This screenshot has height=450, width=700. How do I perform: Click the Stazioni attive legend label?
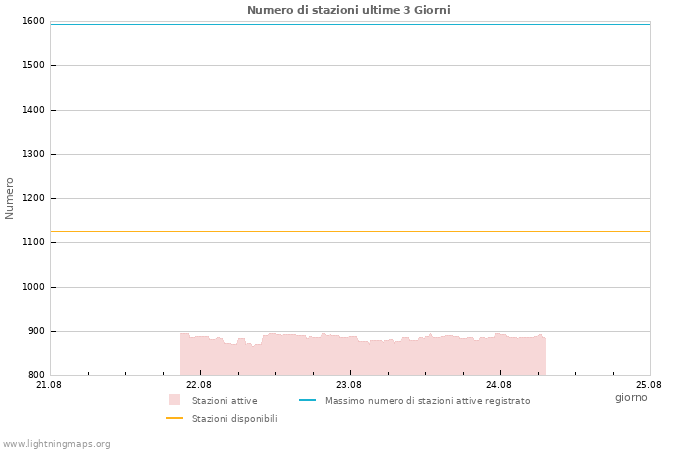tap(225, 400)
